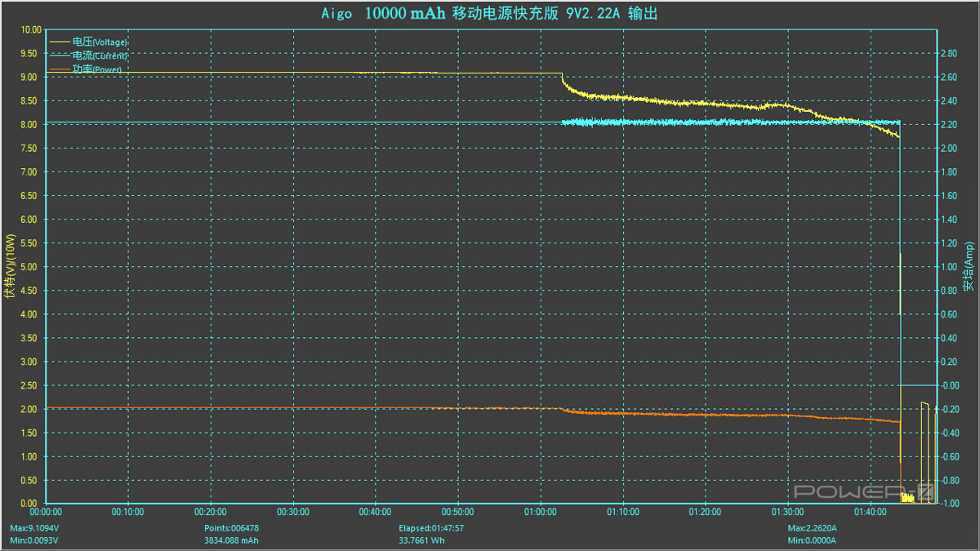Viewport: 980px width, 551px height.
Task: Click the yellow Voltage legend line swatch
Action: [60, 41]
